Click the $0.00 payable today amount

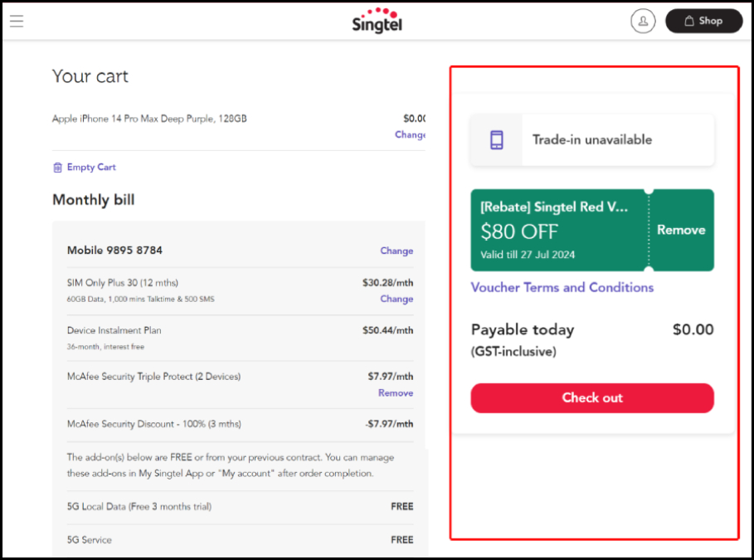coord(693,329)
